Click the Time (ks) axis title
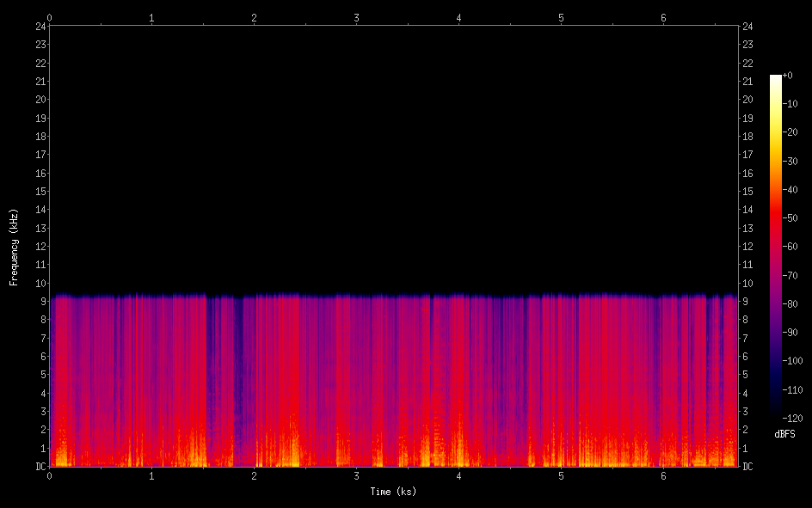The image size is (812, 508). point(393,492)
